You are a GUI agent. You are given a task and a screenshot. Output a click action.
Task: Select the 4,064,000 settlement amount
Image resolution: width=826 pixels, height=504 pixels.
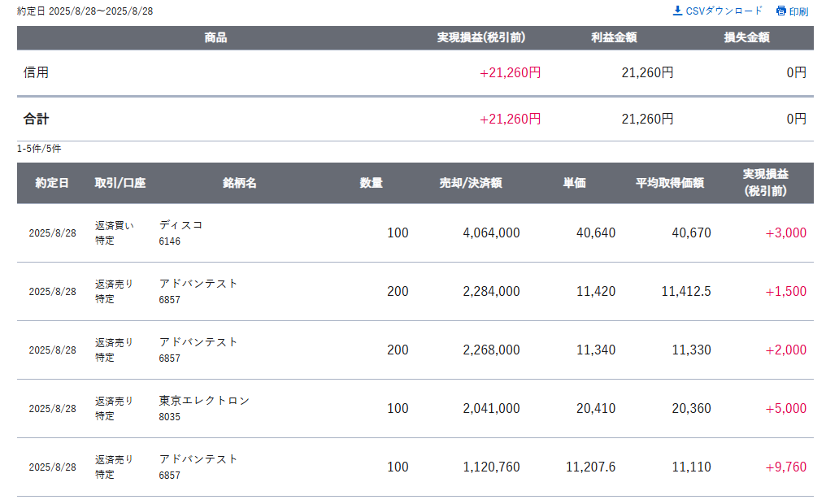point(491,232)
